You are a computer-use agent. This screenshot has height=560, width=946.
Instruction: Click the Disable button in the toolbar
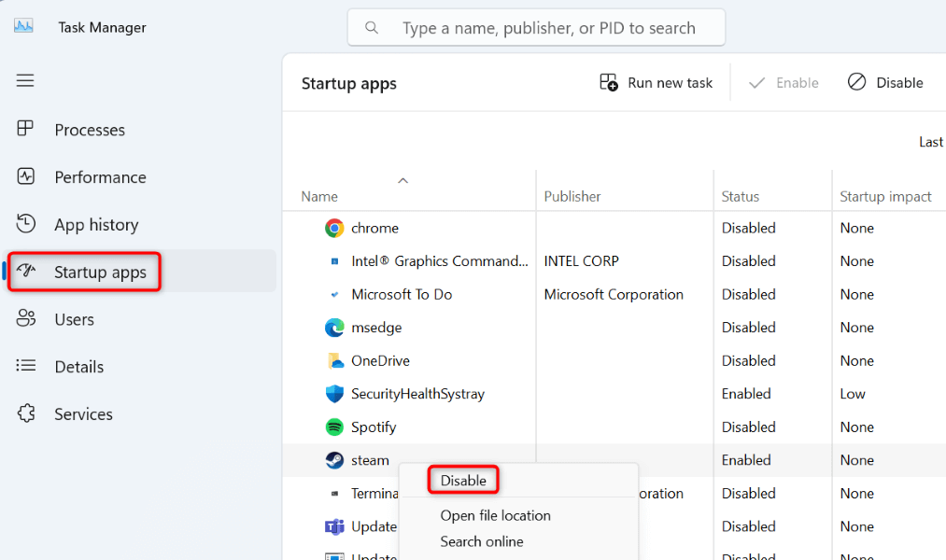[885, 83]
